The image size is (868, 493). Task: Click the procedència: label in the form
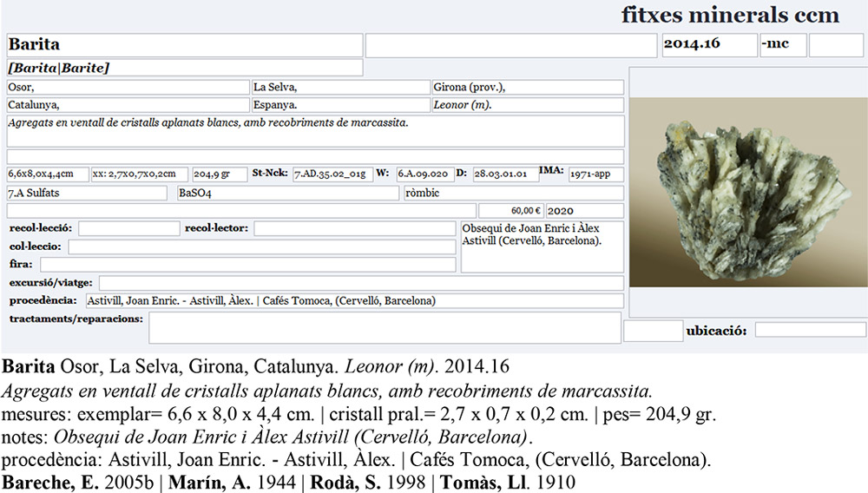click(43, 300)
